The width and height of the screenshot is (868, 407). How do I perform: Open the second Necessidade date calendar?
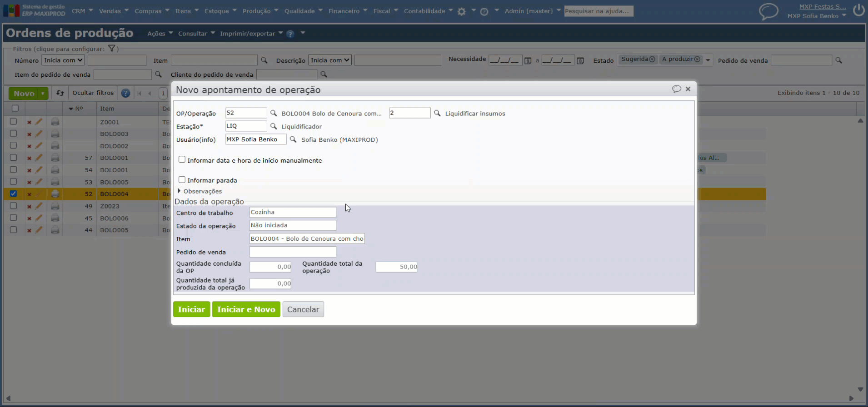tap(580, 60)
